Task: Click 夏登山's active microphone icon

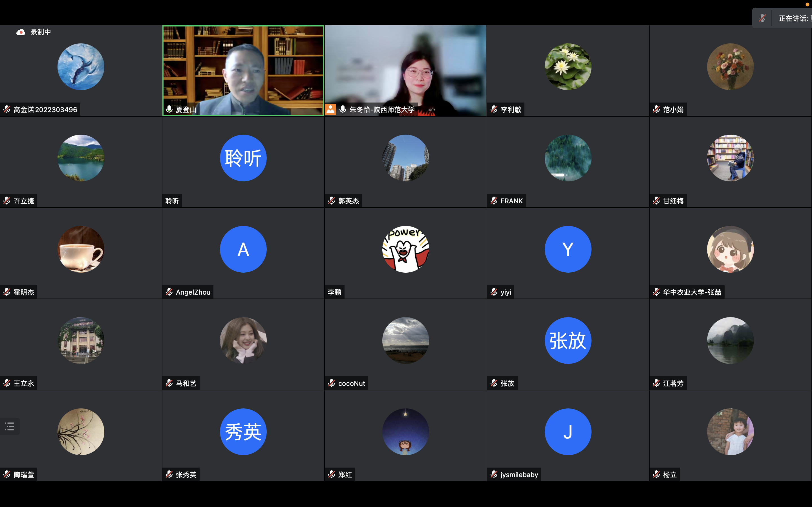Action: (169, 110)
